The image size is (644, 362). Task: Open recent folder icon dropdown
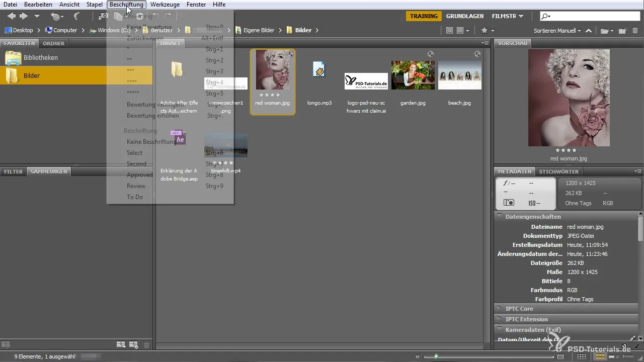tap(607, 31)
